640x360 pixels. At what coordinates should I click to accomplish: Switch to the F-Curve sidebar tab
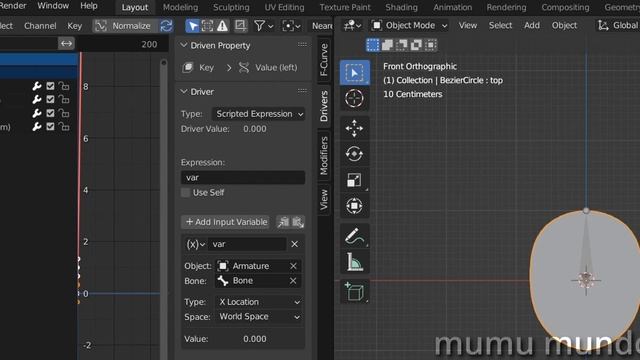[x=324, y=60]
